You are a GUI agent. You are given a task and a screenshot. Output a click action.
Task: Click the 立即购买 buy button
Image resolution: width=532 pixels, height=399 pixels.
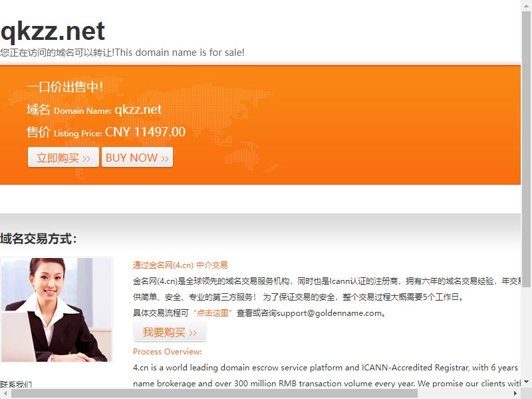point(63,158)
